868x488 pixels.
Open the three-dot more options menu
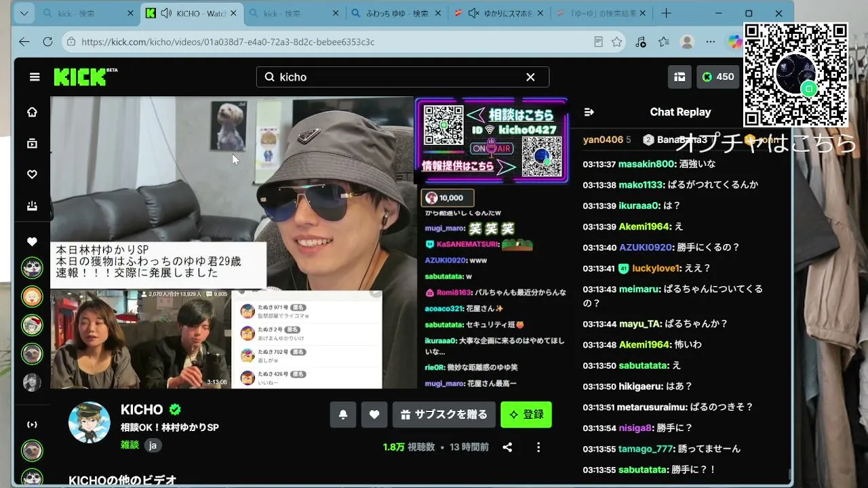point(538,447)
